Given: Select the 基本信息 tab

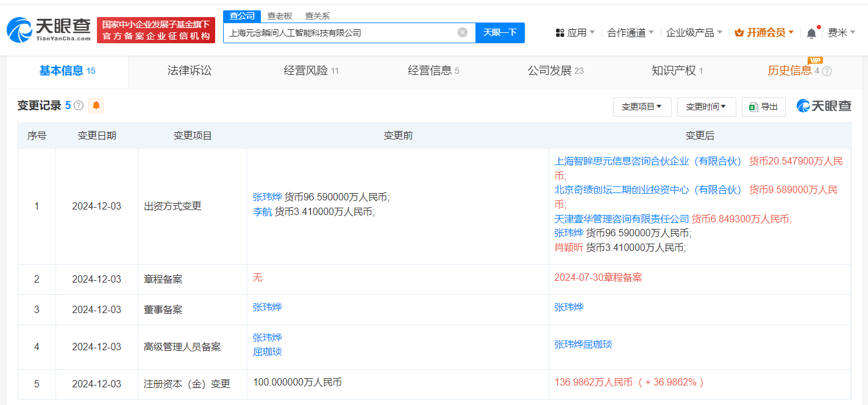Looking at the screenshot, I should [67, 71].
